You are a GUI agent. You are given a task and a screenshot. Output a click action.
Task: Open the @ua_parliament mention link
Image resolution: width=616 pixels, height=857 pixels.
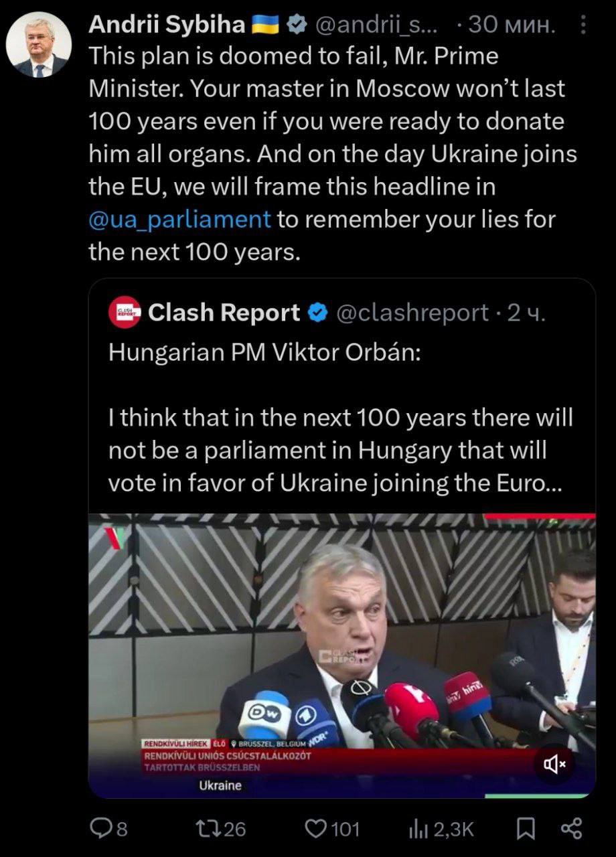180,219
